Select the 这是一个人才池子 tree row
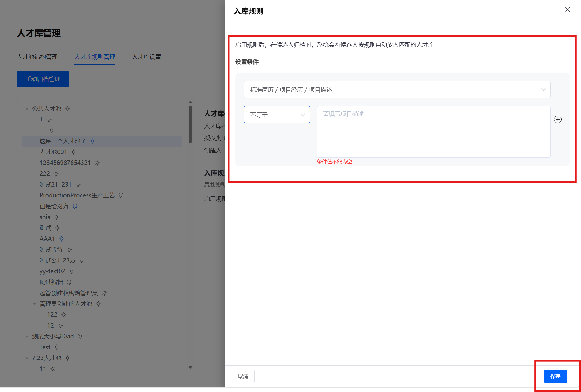The width and height of the screenshot is (581, 392). [102, 141]
